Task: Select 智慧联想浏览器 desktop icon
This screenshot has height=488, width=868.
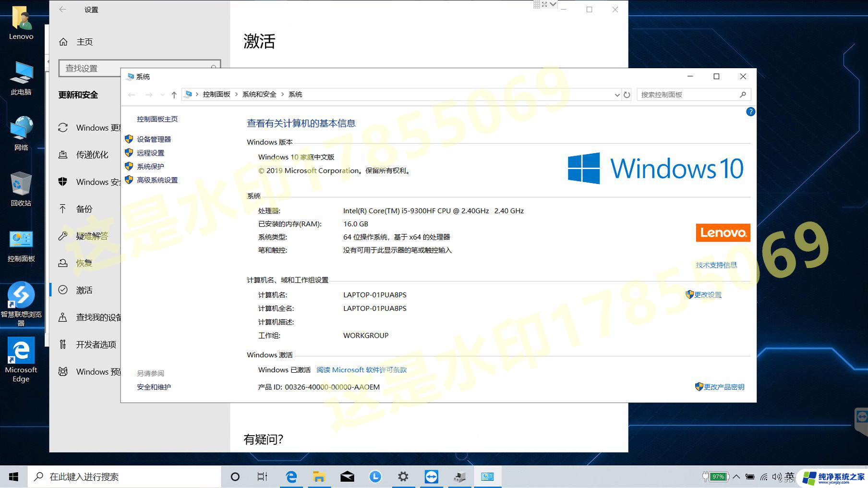Action: click(x=21, y=304)
